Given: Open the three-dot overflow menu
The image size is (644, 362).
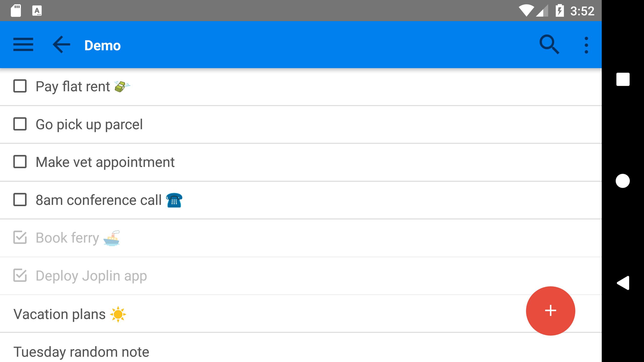Looking at the screenshot, I should pyautogui.click(x=586, y=45).
